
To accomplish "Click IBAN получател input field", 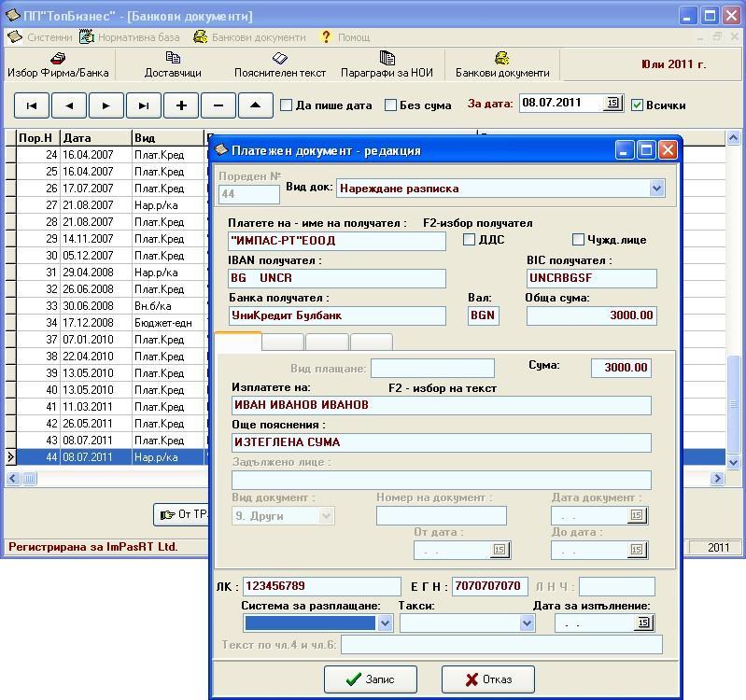I will pyautogui.click(x=337, y=278).
